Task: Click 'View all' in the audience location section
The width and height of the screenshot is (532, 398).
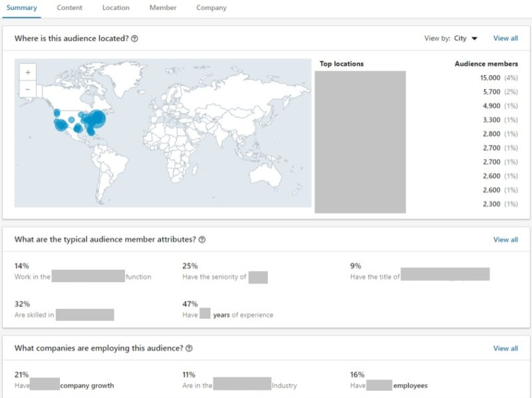Action: (505, 39)
